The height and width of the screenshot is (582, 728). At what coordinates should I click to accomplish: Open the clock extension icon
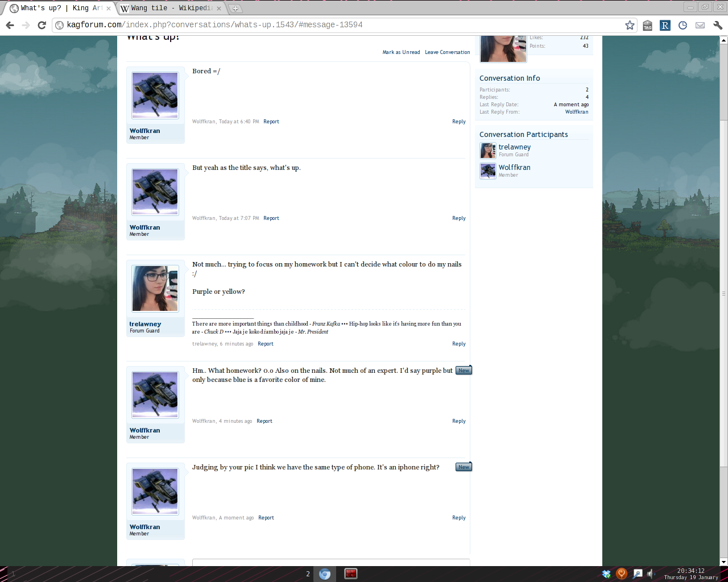point(682,25)
